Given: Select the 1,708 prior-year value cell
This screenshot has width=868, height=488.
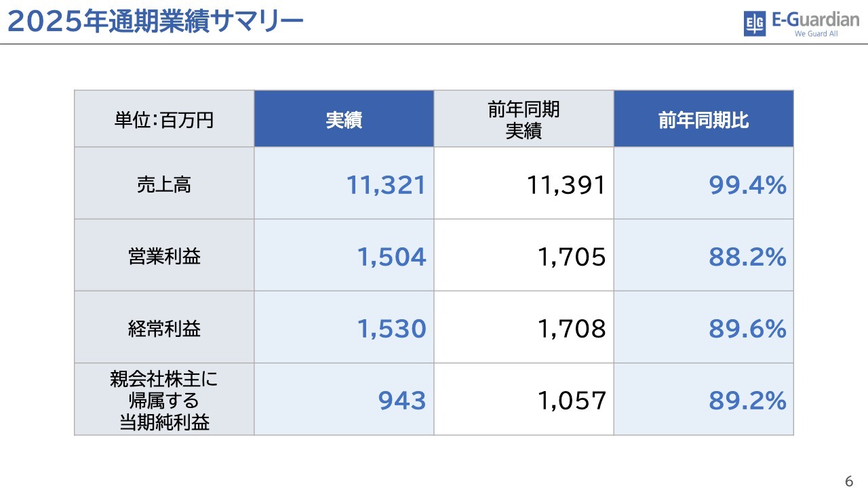Looking at the screenshot, I should pos(571,329).
